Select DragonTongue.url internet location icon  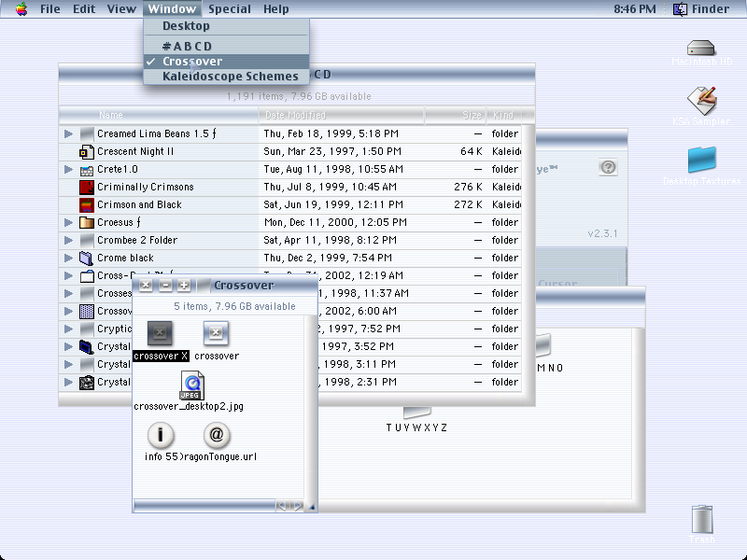(217, 435)
